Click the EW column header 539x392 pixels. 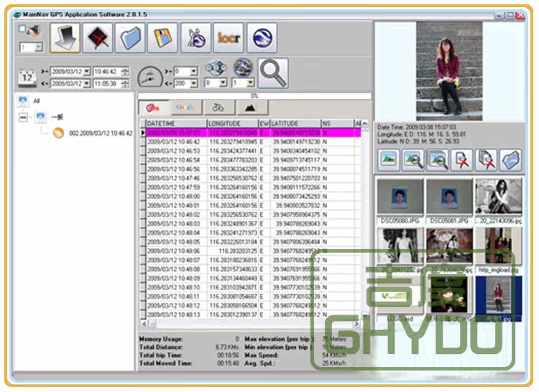pos(264,123)
